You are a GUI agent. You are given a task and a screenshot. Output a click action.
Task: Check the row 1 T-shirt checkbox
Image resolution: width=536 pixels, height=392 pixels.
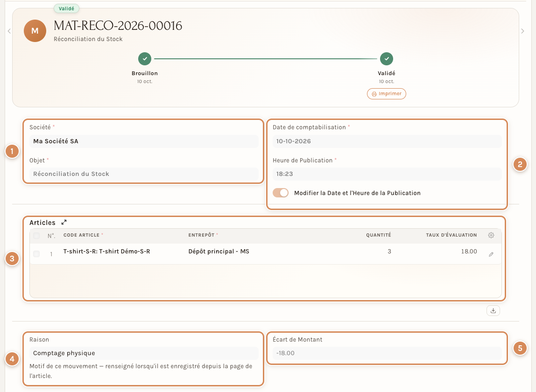[x=36, y=254]
